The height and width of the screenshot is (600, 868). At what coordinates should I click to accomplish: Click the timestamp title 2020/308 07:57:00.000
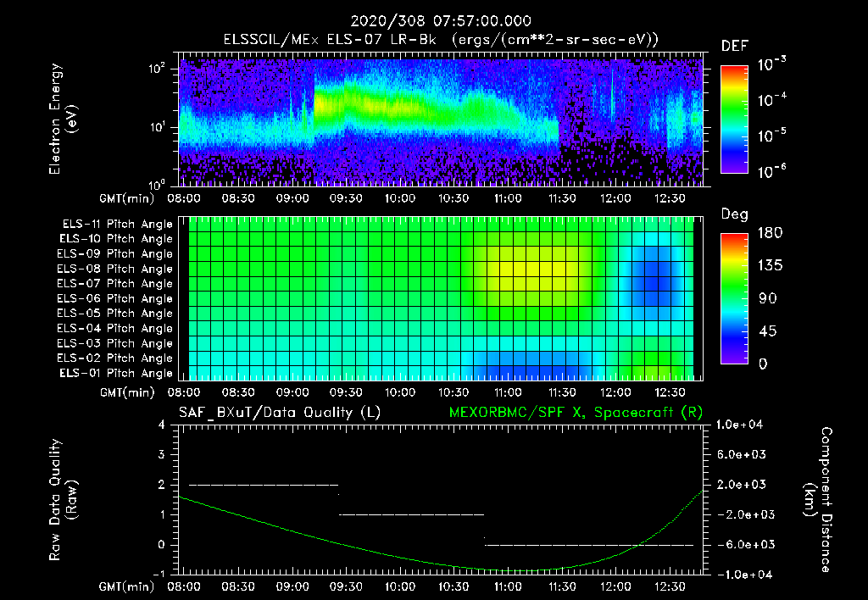coord(441,21)
